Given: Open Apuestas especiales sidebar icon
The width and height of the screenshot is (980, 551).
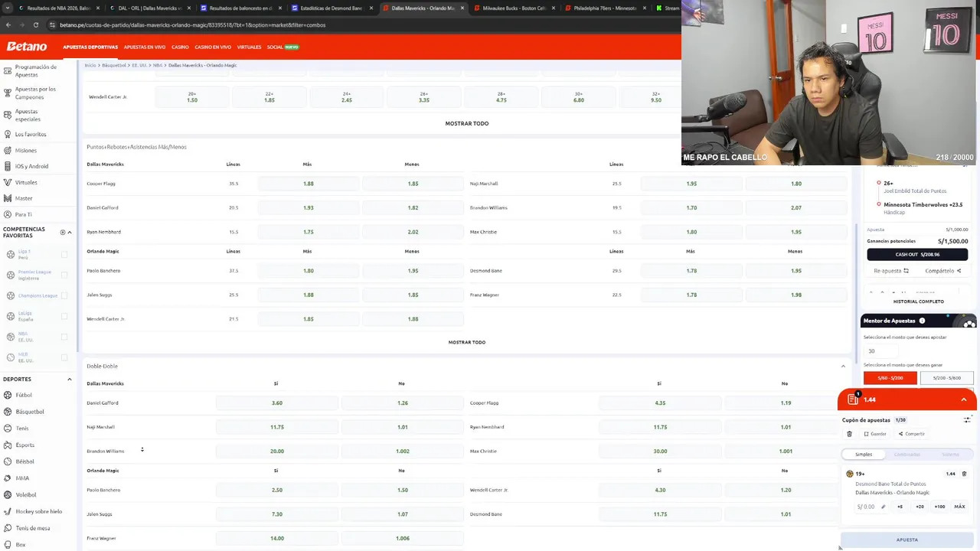Looking at the screenshot, I should point(7,115).
